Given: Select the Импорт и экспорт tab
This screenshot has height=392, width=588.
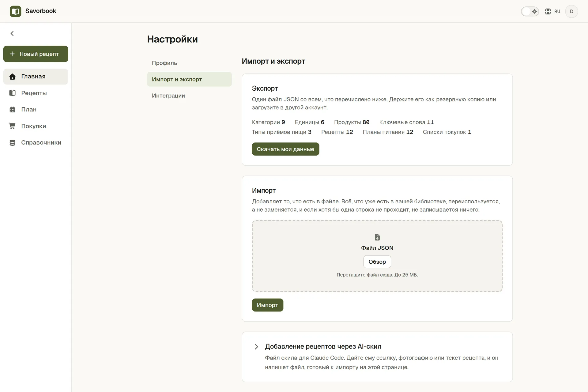Looking at the screenshot, I should tap(189, 79).
